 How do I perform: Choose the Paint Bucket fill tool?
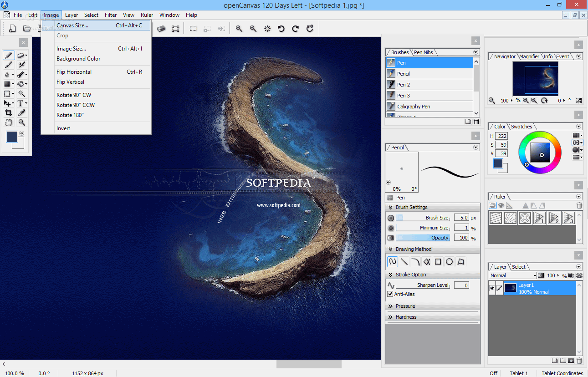point(21,84)
